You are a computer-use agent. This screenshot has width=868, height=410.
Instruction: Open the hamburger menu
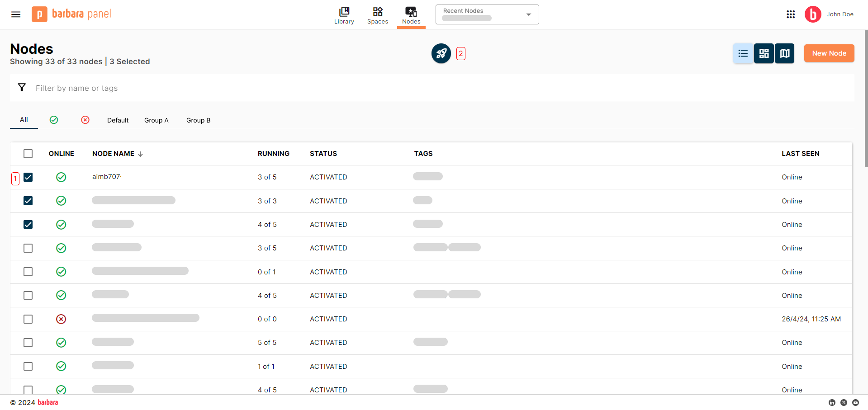tap(15, 14)
